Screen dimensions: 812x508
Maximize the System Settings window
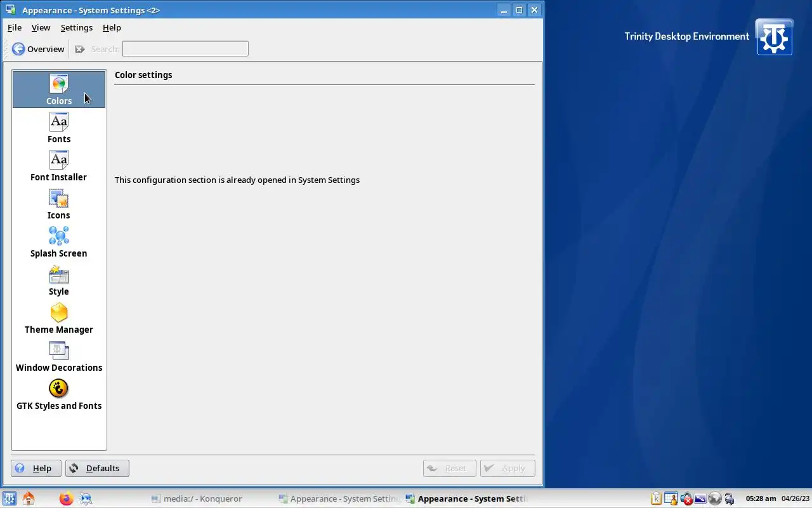(x=519, y=10)
